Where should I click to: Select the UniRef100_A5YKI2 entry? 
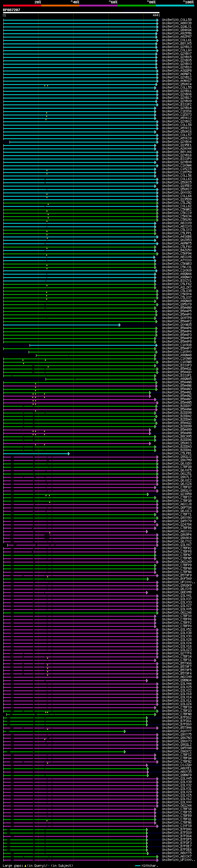pyautogui.click(x=177, y=118)
